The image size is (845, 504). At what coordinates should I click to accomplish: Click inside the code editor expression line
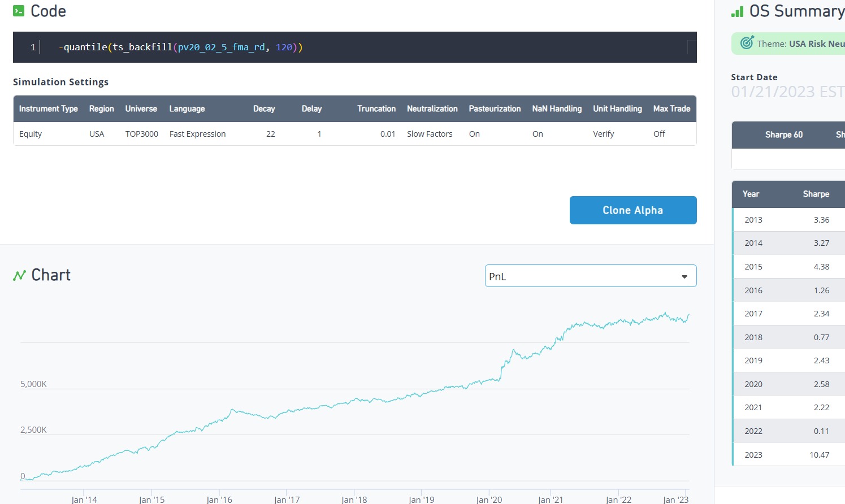pos(181,47)
